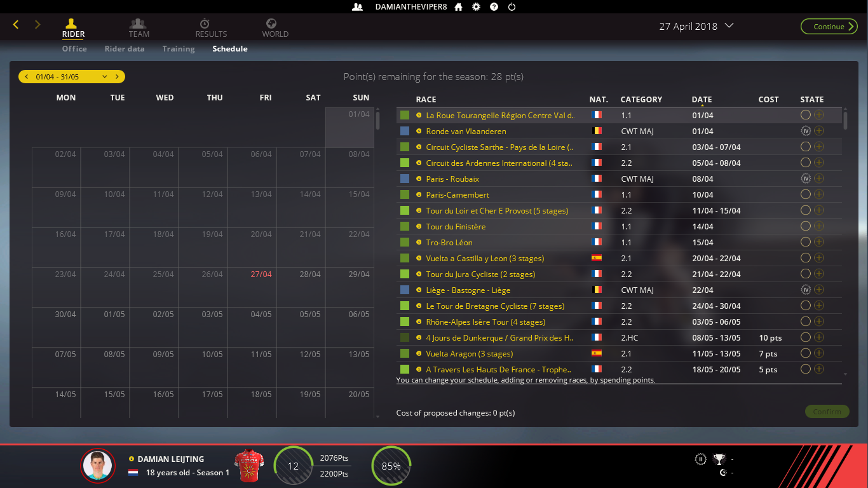Toggle state circle for 4 Jours de Dunkerque

tap(806, 337)
